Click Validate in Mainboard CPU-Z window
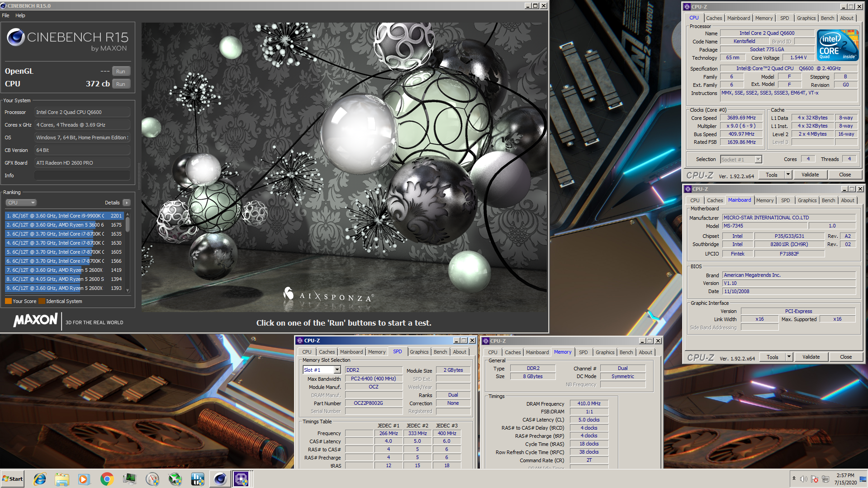Image resolution: width=868 pixels, height=488 pixels. coord(811,357)
